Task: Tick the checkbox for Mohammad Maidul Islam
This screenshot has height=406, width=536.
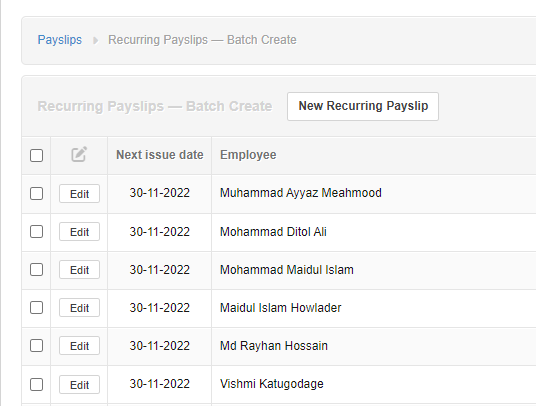Action: [x=36, y=269]
